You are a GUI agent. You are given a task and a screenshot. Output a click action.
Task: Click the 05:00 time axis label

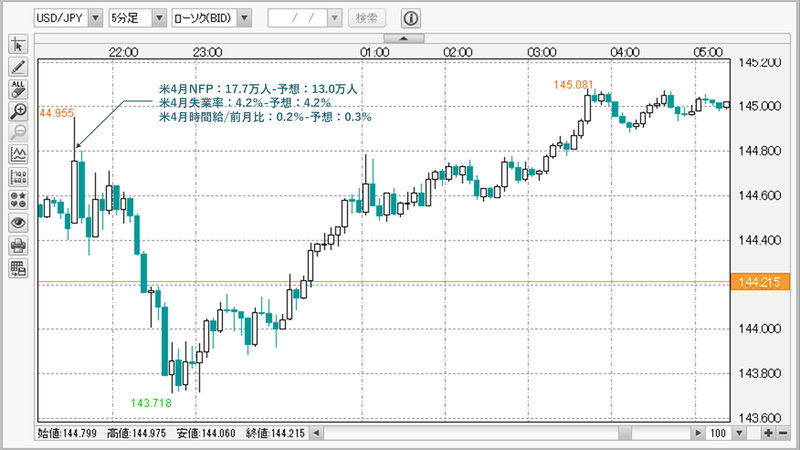coord(708,52)
